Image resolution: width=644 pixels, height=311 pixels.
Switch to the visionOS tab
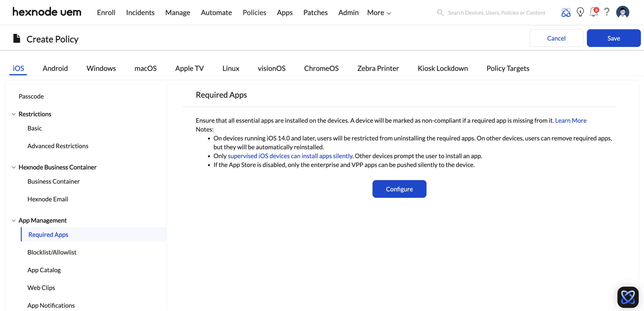pyautogui.click(x=271, y=68)
